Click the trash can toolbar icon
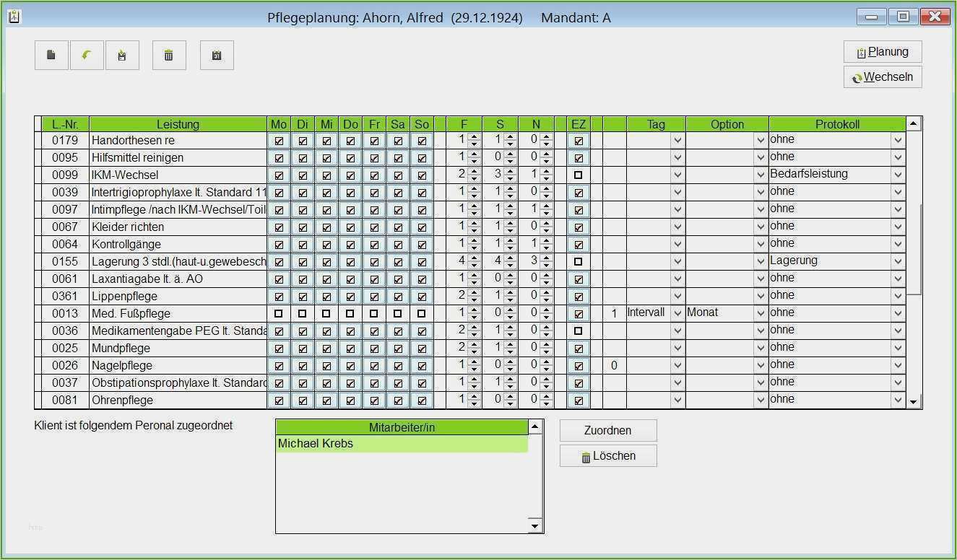Image resolution: width=957 pixels, height=560 pixels. tap(169, 56)
